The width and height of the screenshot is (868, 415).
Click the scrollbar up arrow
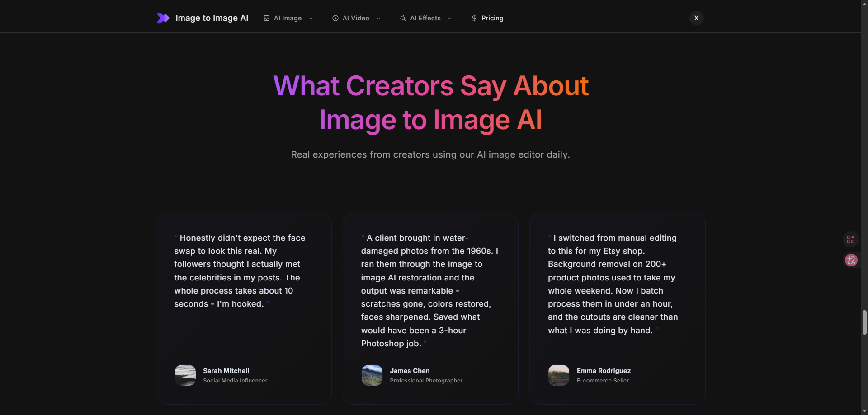point(864,4)
